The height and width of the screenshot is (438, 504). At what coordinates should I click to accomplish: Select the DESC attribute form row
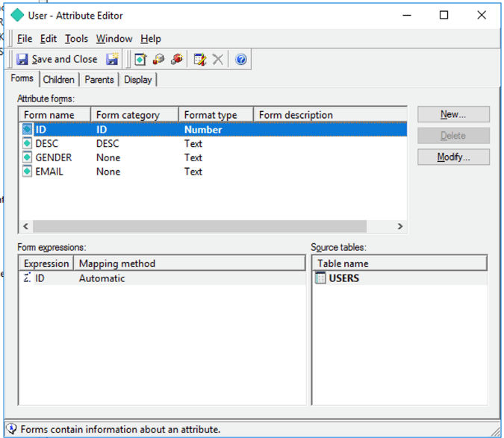[x=46, y=143]
